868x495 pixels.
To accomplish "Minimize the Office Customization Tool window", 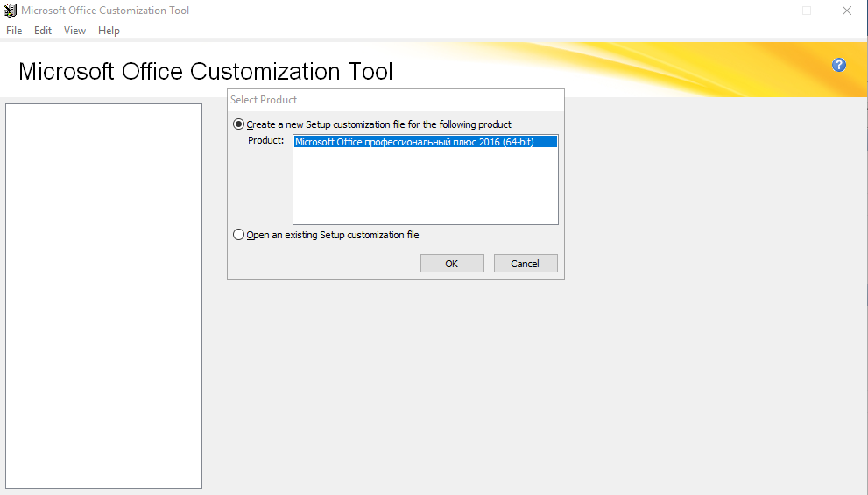I will point(767,11).
